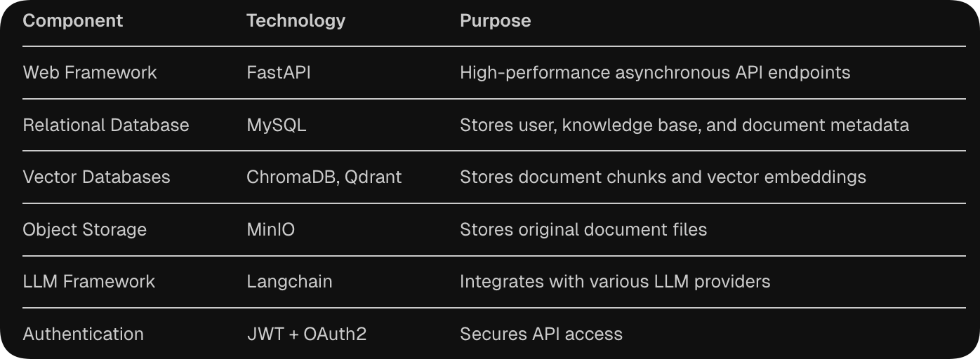This screenshot has height=359, width=980.
Task: Click the Vector Databases row label
Action: point(97,177)
